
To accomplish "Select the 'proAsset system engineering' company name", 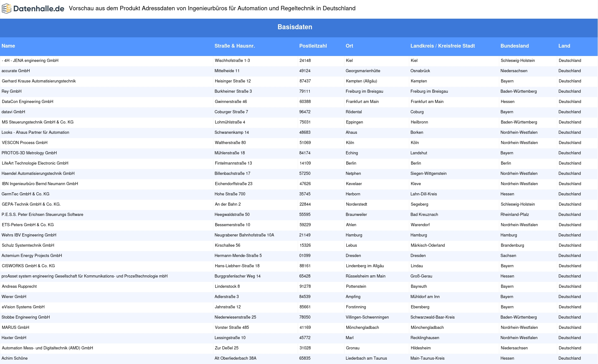I will click(x=84, y=276).
